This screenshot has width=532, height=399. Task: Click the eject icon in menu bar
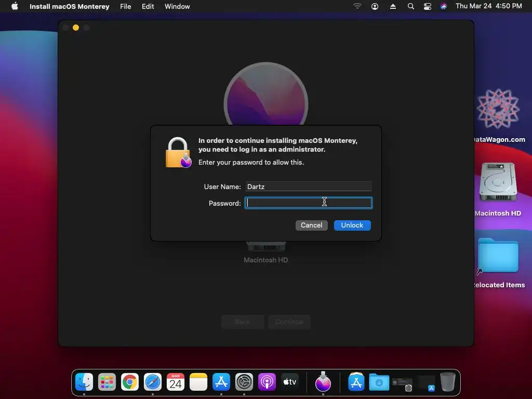[x=393, y=6]
